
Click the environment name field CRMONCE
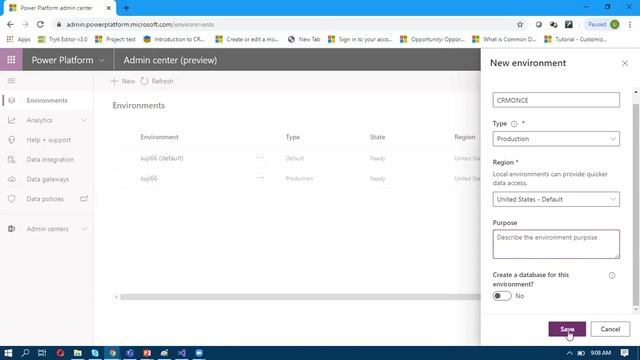coord(556,100)
